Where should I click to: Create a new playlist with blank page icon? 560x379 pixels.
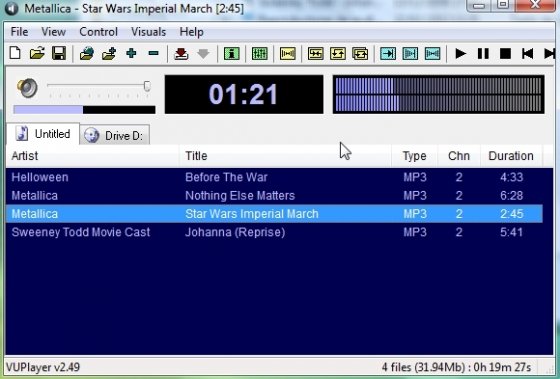pos(15,54)
